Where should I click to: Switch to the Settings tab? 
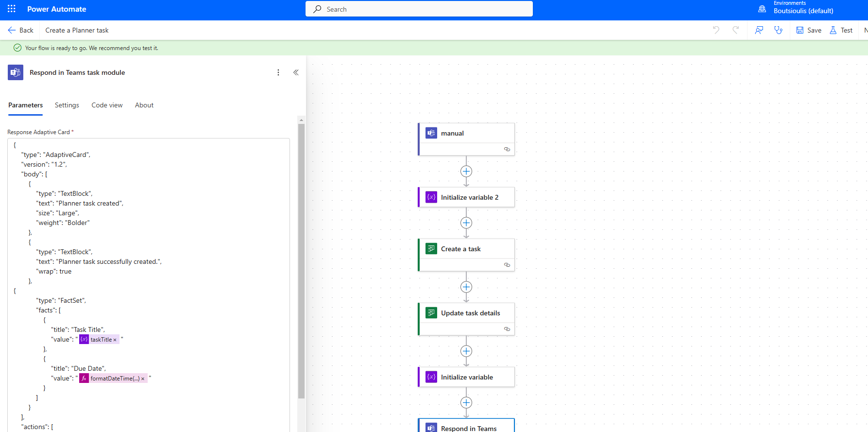pos(67,105)
